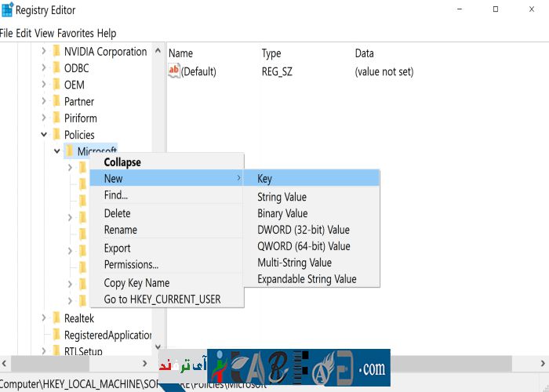Click the NVIDIA Corporation folder icon
This screenshot has width=549, height=392.
[x=56, y=52]
